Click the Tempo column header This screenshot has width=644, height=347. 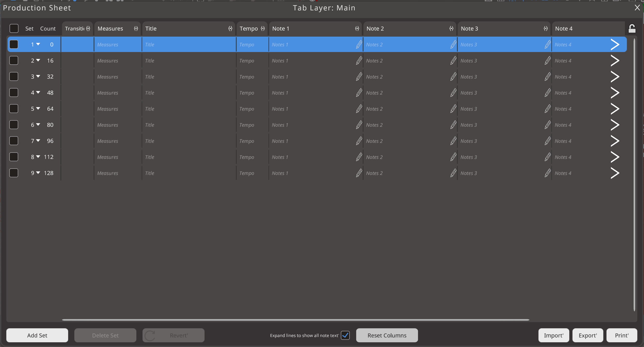click(x=248, y=29)
